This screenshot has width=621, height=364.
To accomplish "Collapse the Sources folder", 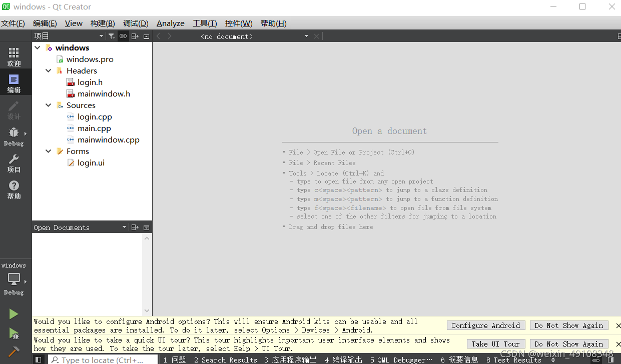I will tap(49, 105).
